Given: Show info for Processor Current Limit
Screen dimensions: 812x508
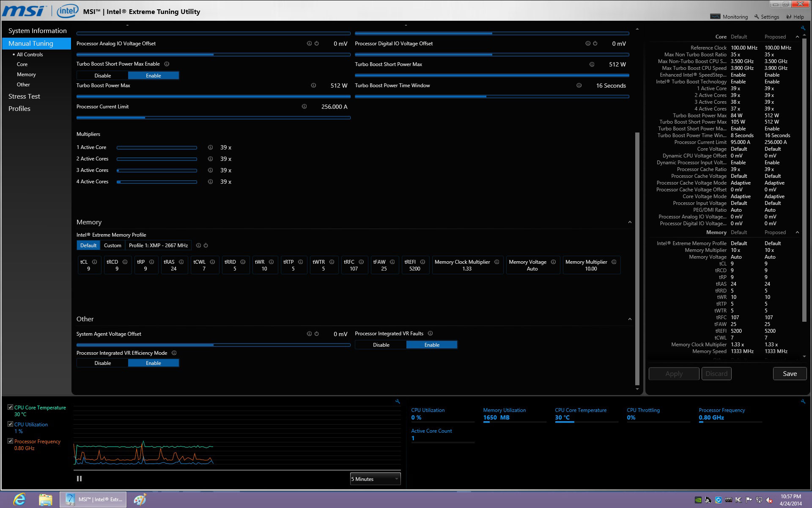Looking at the screenshot, I should pyautogui.click(x=304, y=107).
